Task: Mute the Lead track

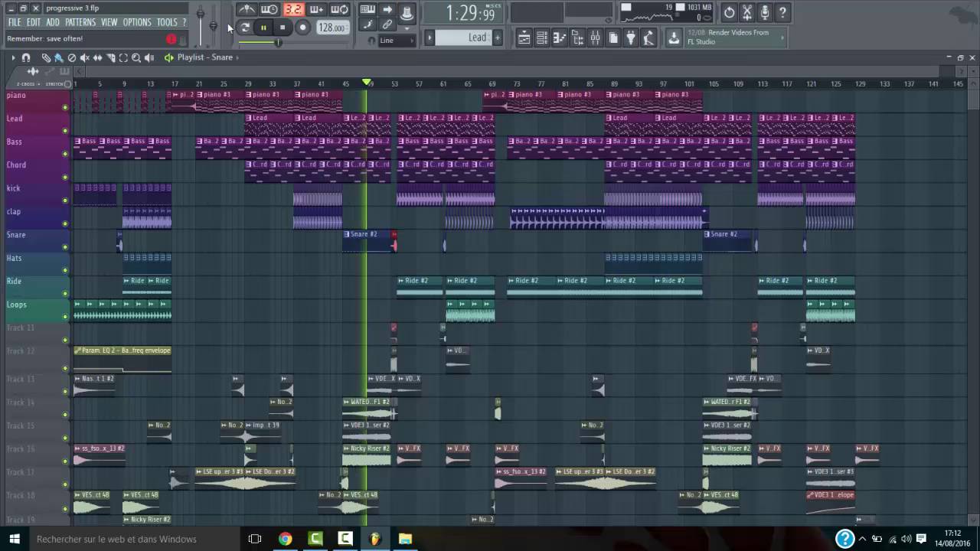Action: (x=65, y=131)
